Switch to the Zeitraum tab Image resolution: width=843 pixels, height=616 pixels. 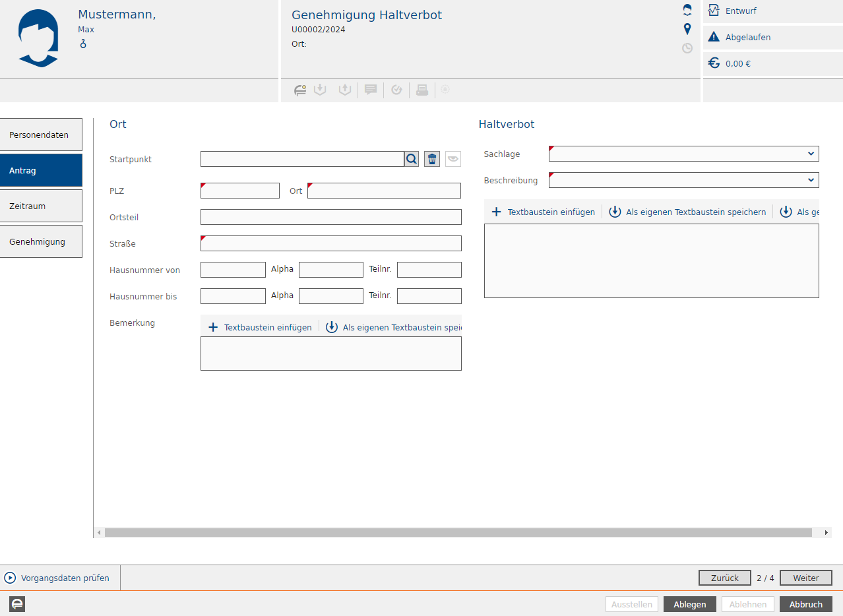click(x=41, y=206)
